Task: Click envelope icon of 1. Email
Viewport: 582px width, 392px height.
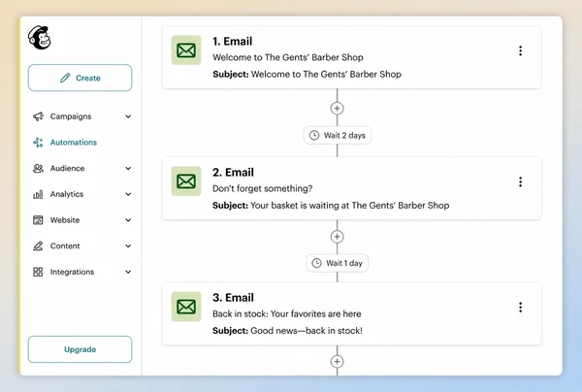Action: [x=186, y=50]
